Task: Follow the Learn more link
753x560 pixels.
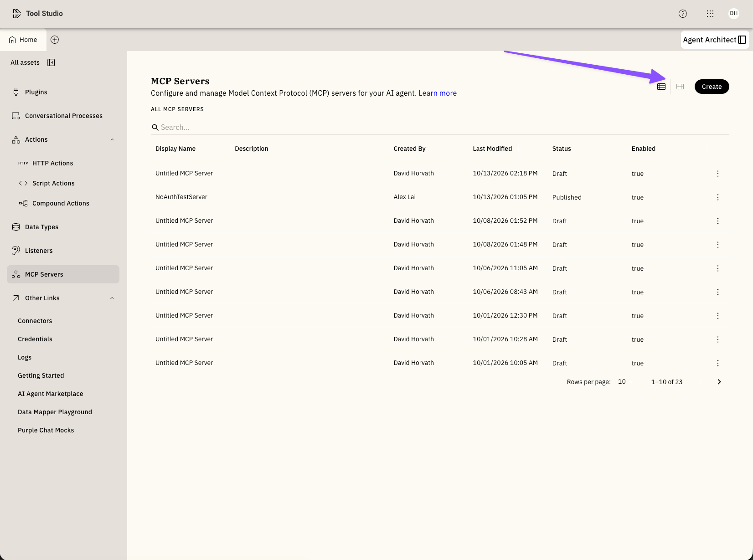Action: click(438, 93)
